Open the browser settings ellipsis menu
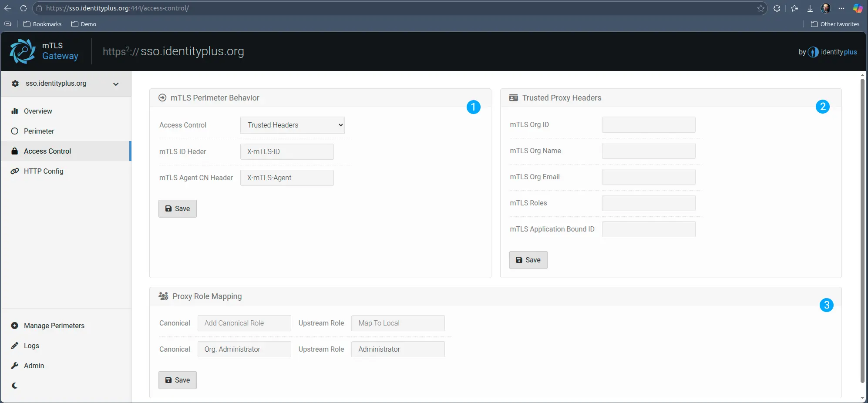 point(841,8)
